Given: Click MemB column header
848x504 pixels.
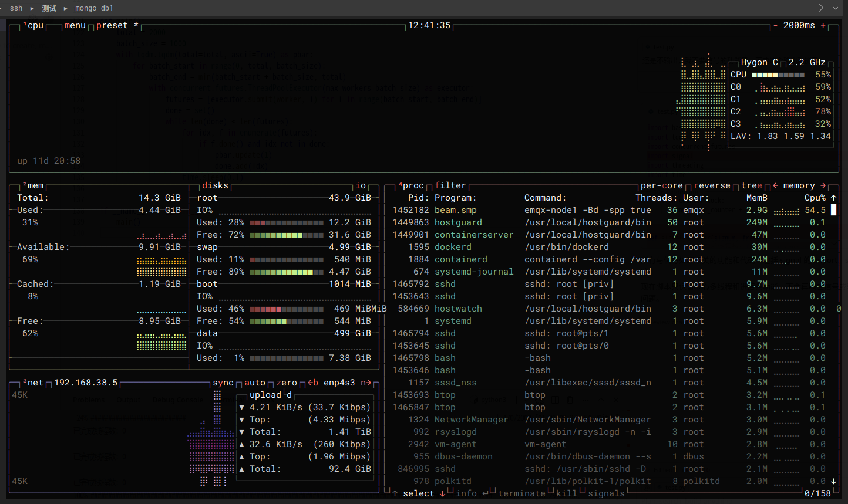Looking at the screenshot, I should pos(757,198).
